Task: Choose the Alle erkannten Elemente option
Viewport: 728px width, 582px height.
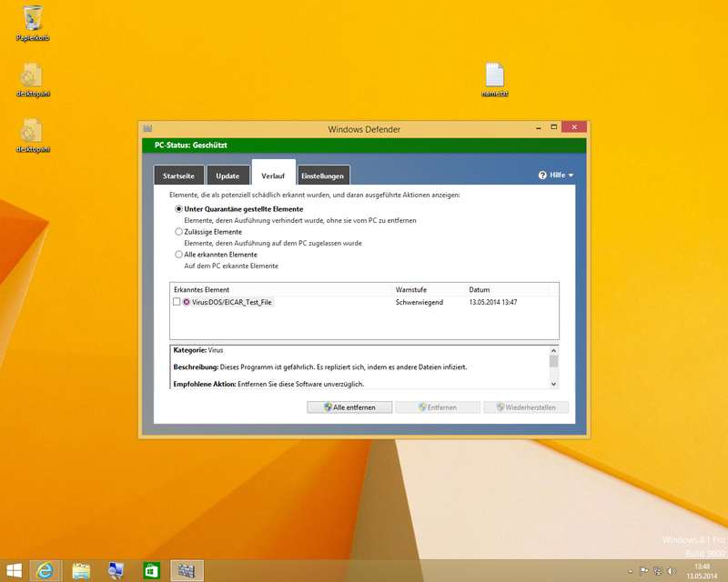Action: [178, 255]
